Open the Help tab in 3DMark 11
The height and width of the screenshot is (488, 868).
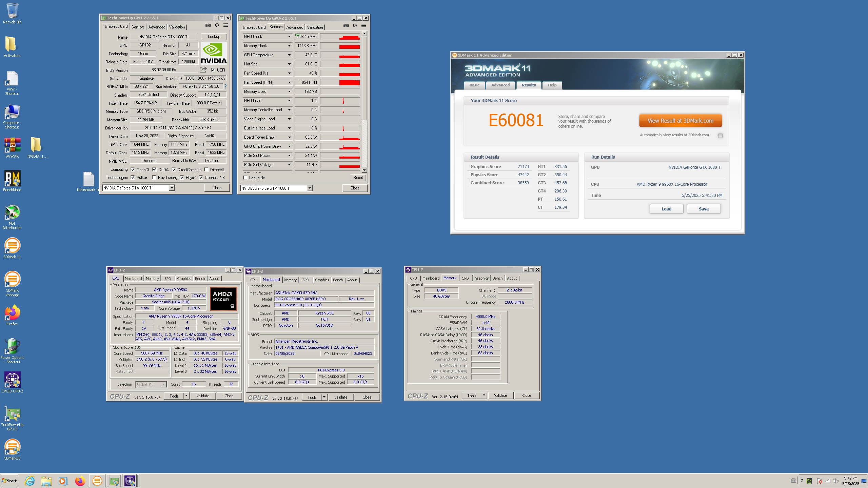pos(552,85)
